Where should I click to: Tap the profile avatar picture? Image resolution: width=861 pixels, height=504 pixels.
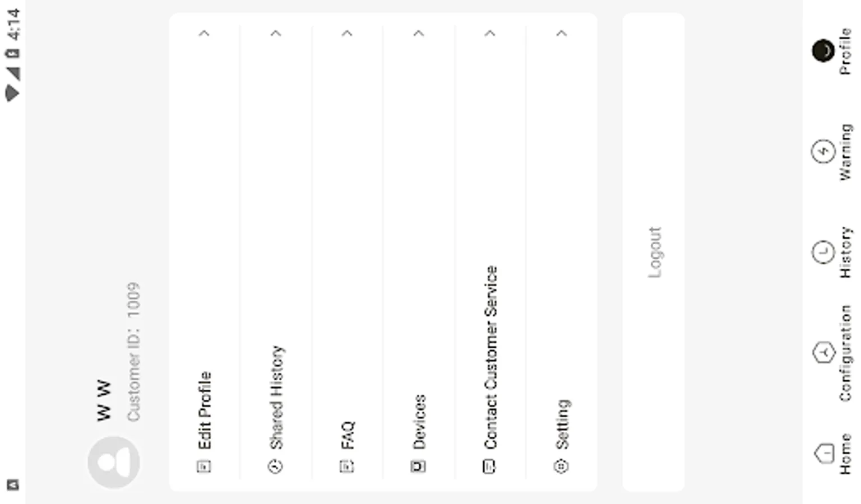pyautogui.click(x=114, y=463)
